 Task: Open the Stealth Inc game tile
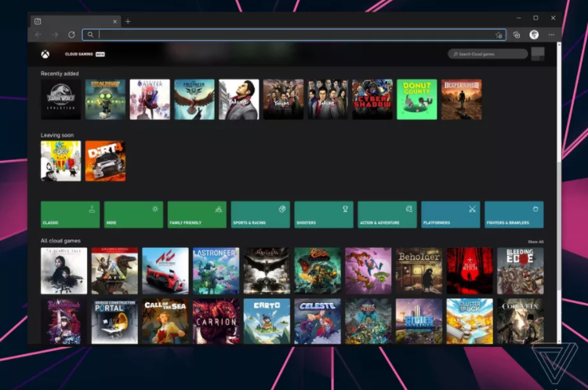(x=105, y=100)
